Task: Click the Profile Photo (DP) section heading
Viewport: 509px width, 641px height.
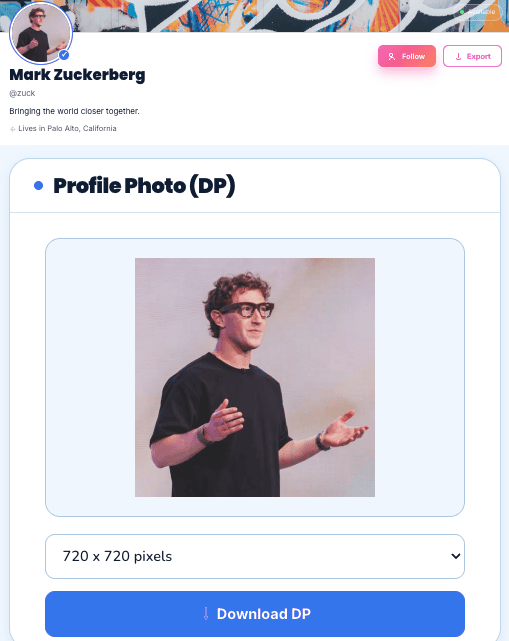Action: [x=144, y=186]
